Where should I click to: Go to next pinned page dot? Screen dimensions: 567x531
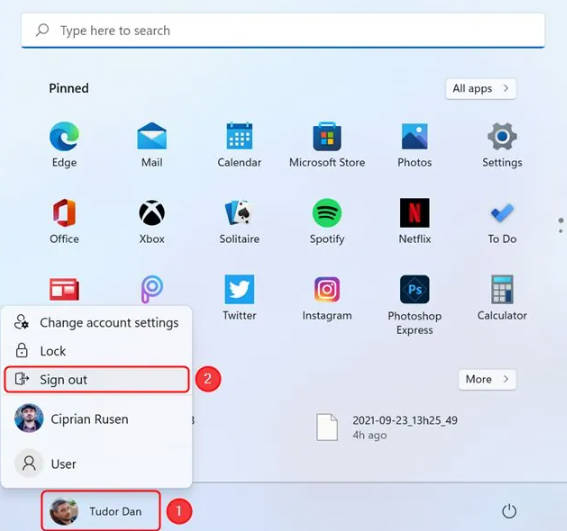pos(560,231)
